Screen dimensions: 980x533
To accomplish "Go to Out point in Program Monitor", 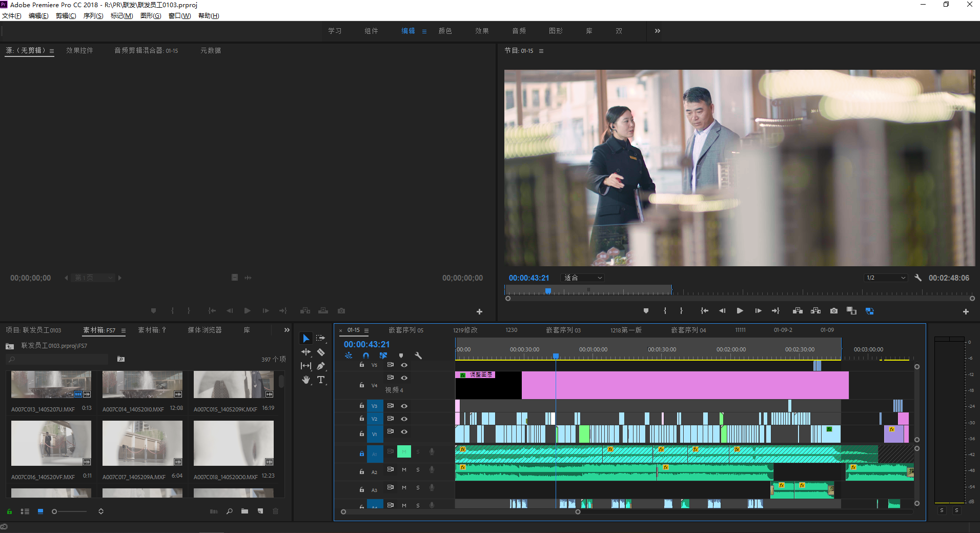I will click(775, 311).
